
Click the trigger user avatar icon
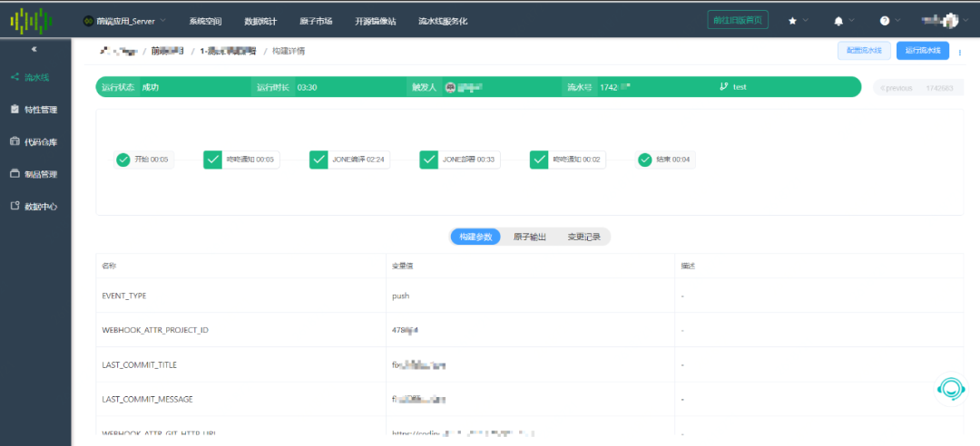[x=450, y=87]
